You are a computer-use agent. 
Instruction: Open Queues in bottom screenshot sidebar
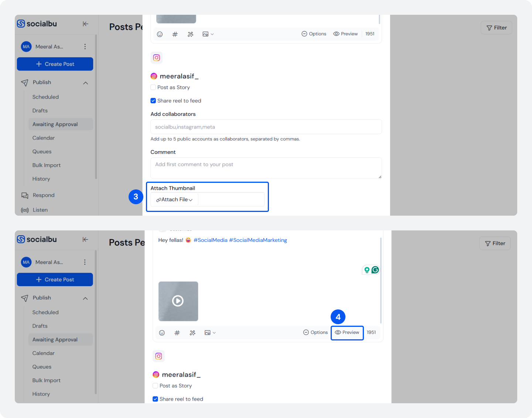(42, 367)
